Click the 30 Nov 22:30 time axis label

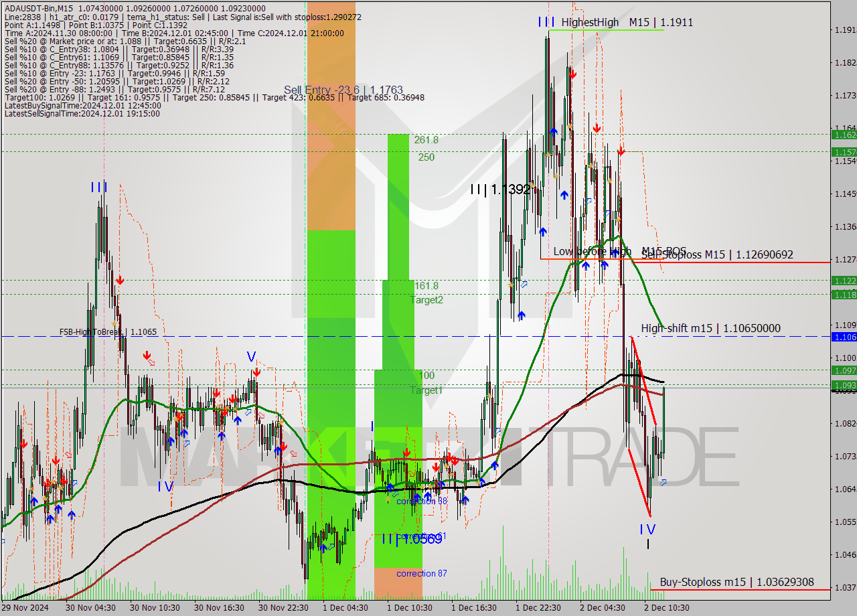pos(283,608)
